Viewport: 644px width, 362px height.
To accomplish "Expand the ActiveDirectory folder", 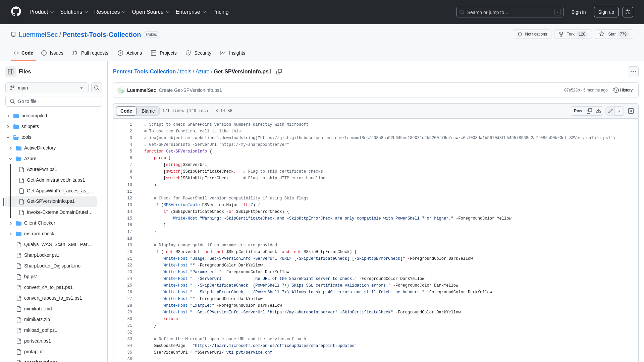I will (x=11, y=148).
